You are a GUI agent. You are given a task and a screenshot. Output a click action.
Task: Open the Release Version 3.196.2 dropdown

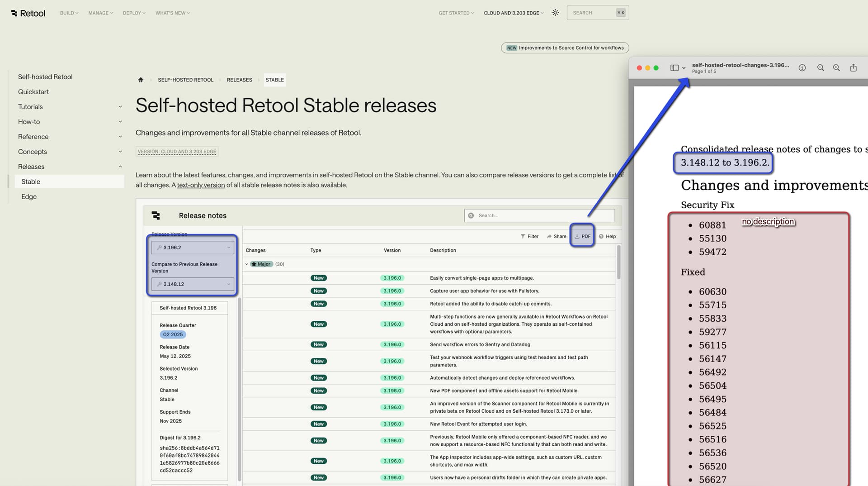pos(193,248)
